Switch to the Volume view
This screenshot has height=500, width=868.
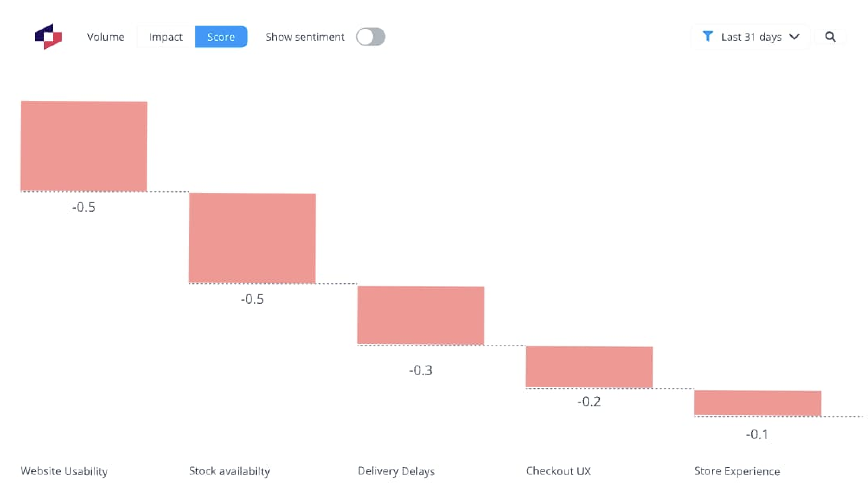pos(106,37)
